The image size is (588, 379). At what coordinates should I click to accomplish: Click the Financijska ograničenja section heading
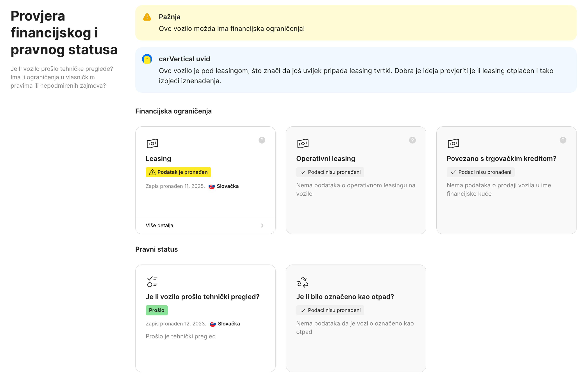coord(173,111)
